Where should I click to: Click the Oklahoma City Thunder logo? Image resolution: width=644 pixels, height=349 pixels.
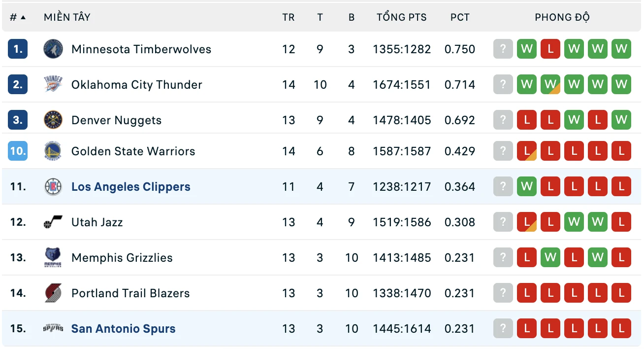pyautogui.click(x=53, y=85)
